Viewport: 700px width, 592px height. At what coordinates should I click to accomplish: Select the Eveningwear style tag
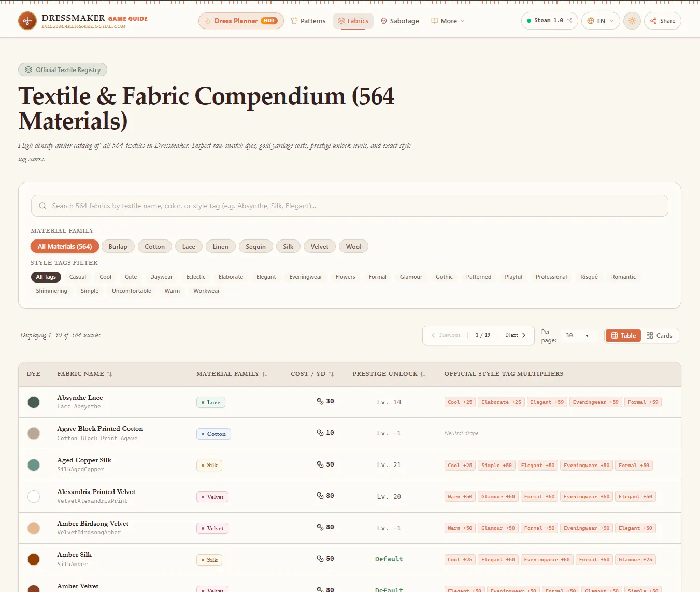coord(306,277)
